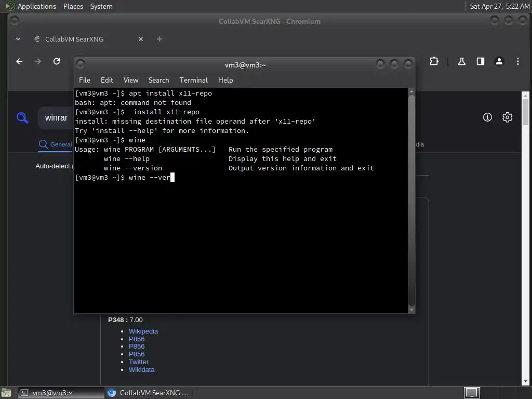Image resolution: width=532 pixels, height=399 pixels.
Task: Open a new Chromium tab
Action: 159,39
